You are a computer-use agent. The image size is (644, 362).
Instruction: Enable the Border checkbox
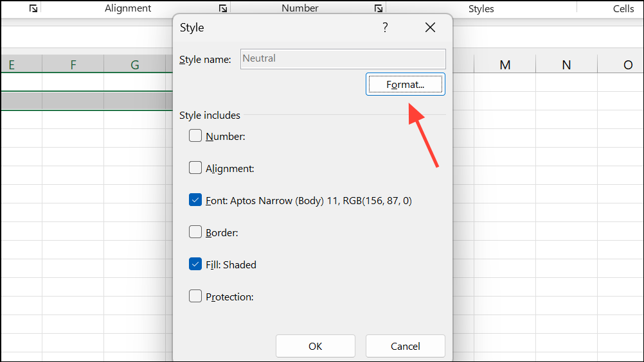pyautogui.click(x=195, y=232)
